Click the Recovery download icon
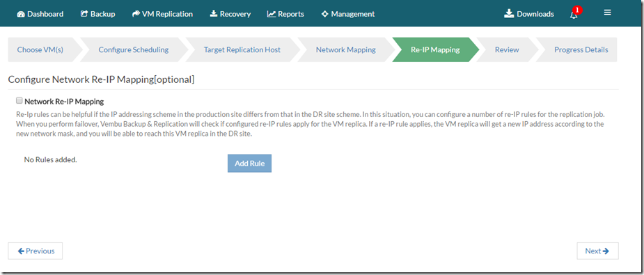The image size is (644, 275). coord(214,14)
